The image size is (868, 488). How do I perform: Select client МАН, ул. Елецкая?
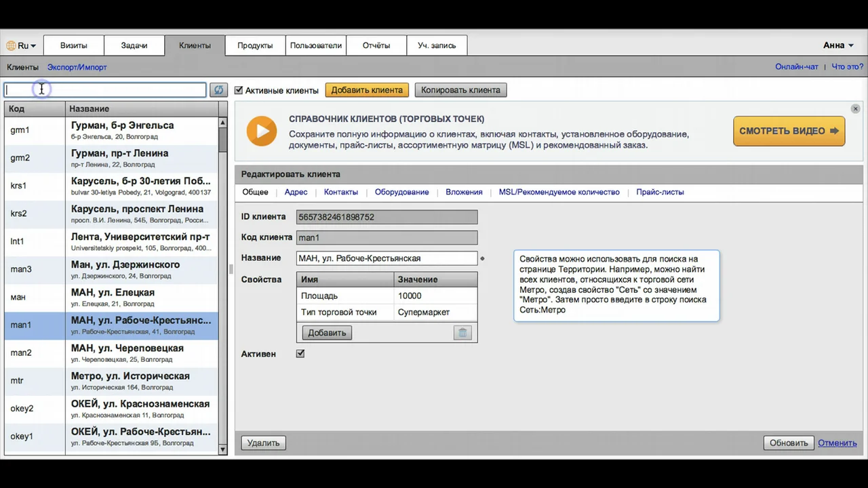point(111,297)
